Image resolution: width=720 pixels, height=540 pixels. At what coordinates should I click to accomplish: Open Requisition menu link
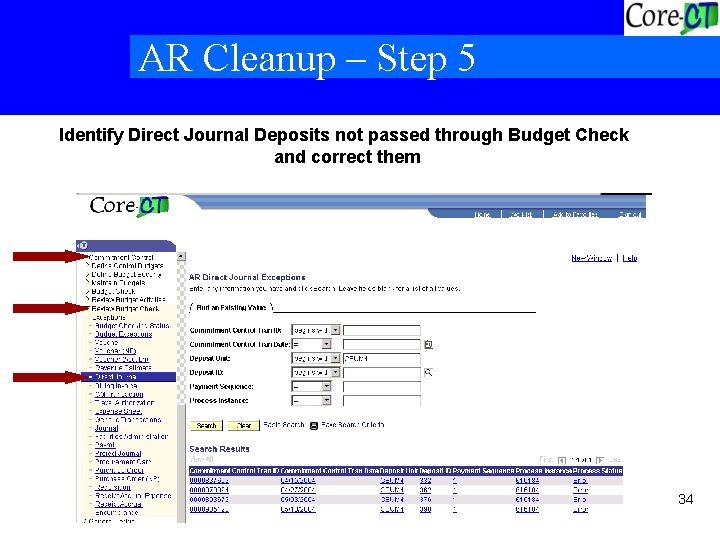tap(113, 487)
